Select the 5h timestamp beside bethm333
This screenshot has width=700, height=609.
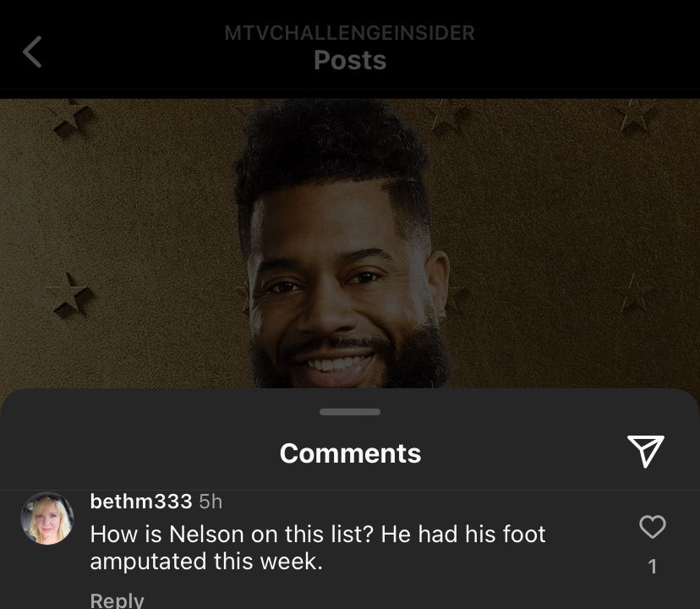211,502
